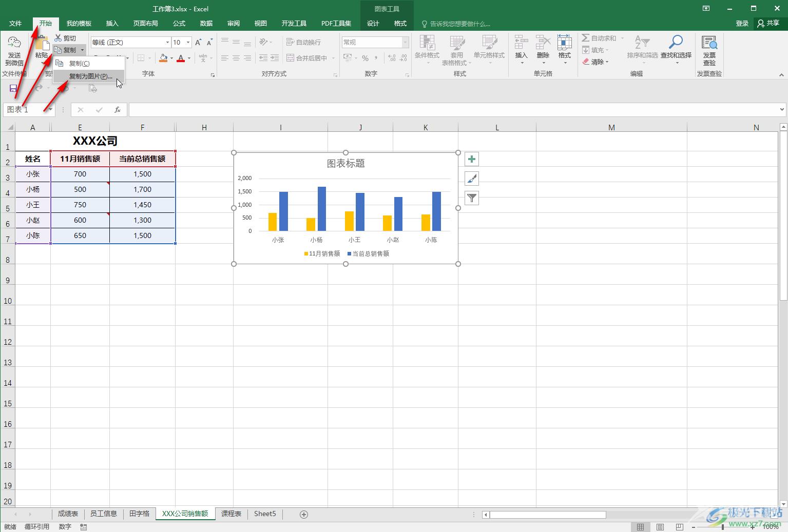Click the increase indent icon
Image resolution: width=788 pixels, height=532 pixels.
pos(275,58)
